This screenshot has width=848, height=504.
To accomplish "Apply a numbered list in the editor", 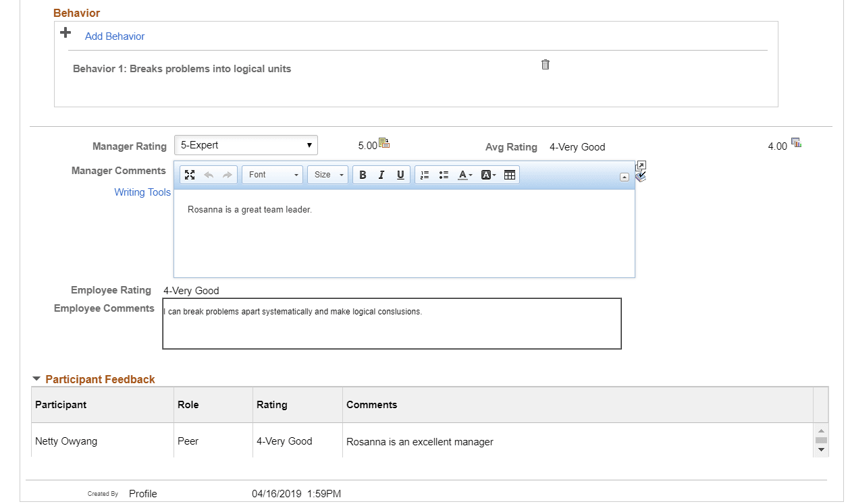I will point(424,174).
